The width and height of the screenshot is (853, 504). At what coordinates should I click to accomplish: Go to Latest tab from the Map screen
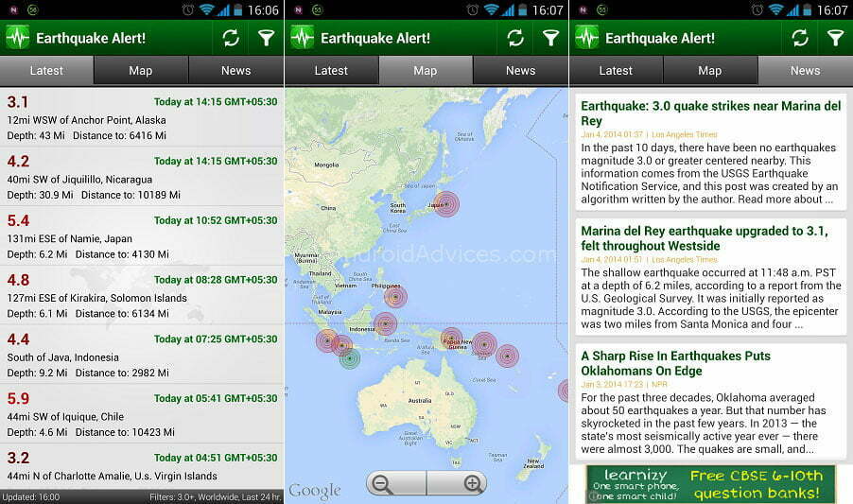click(x=331, y=71)
